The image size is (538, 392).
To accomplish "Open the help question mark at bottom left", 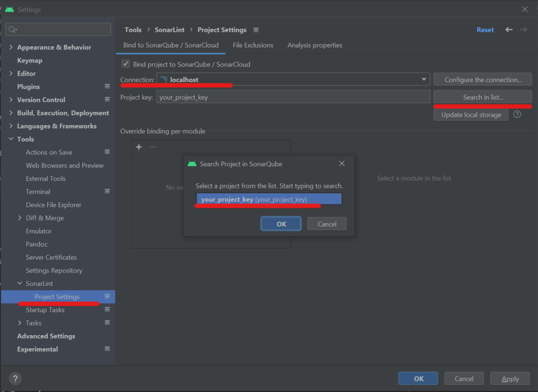I will 15,379.
